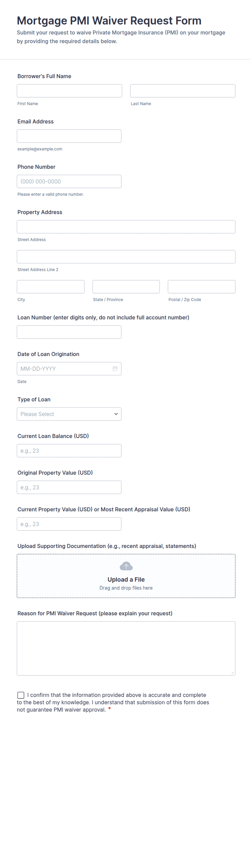Focus the Last Name text box
This screenshot has width=250, height=868.
(x=183, y=91)
